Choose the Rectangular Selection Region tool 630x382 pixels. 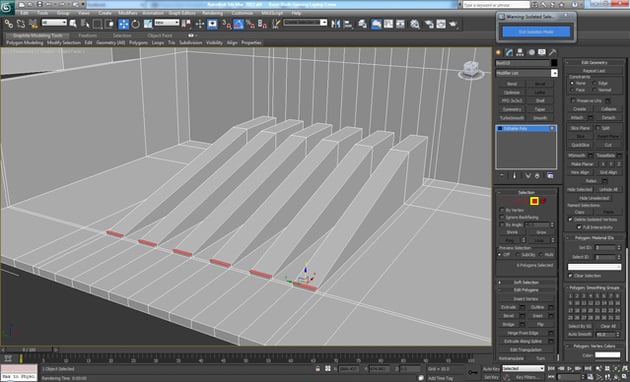[x=97, y=24]
